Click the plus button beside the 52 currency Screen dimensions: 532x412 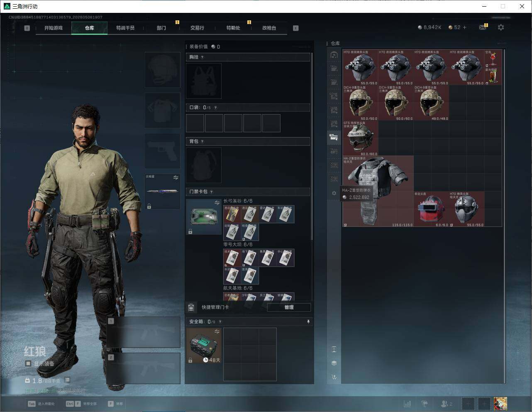tap(465, 27)
